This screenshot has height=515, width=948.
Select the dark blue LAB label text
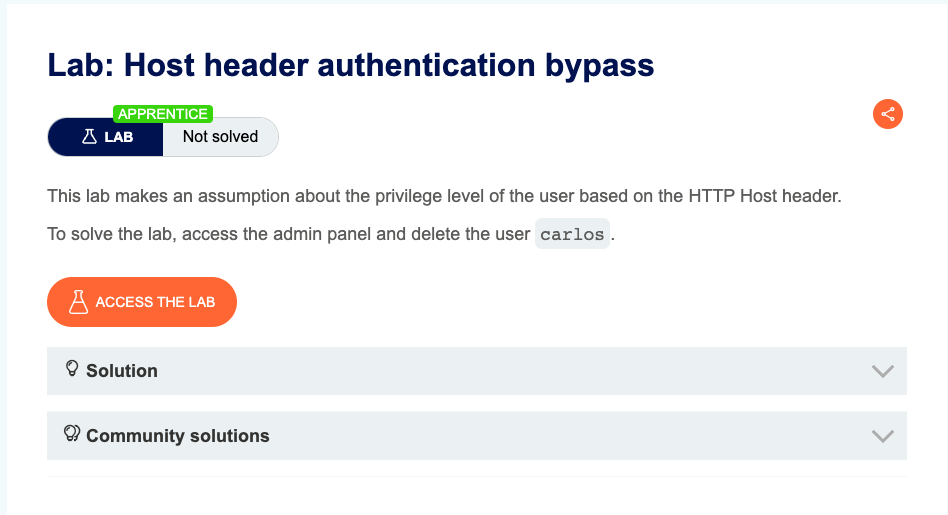tap(119, 137)
